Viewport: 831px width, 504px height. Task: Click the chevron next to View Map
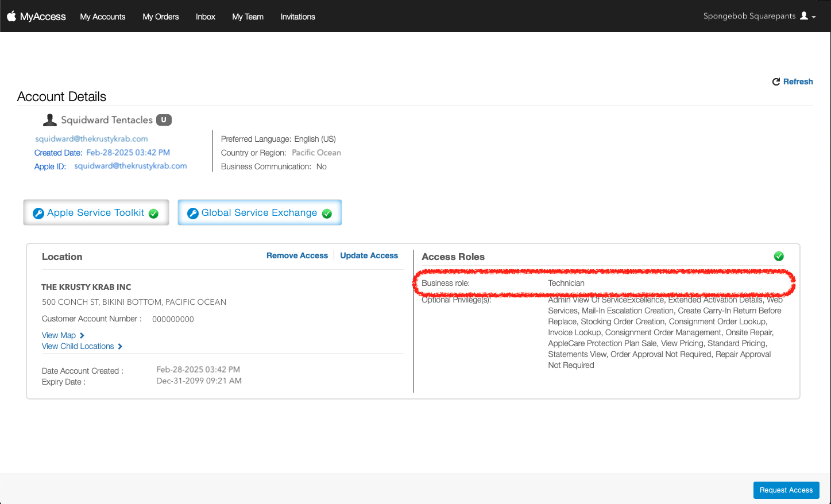[x=82, y=335]
